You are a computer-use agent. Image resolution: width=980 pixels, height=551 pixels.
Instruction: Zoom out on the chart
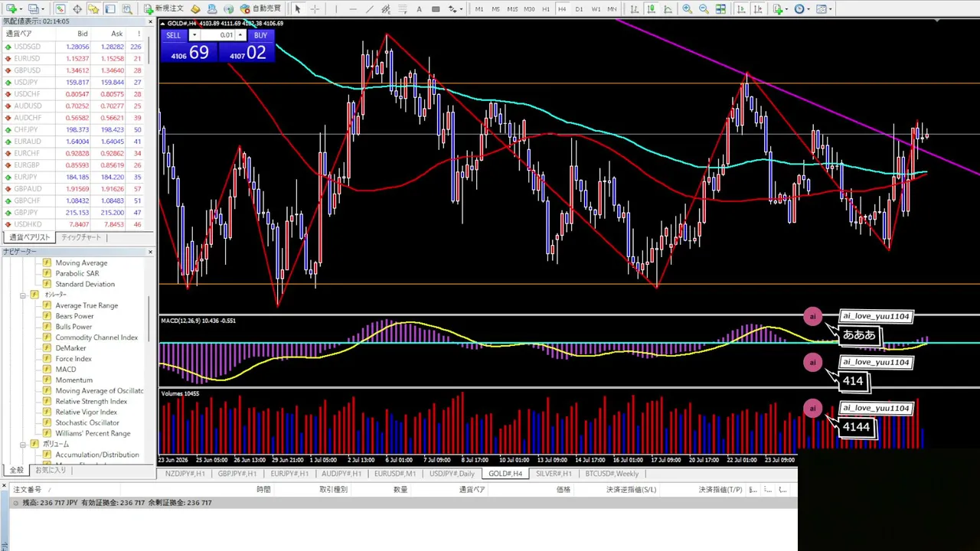pyautogui.click(x=704, y=9)
